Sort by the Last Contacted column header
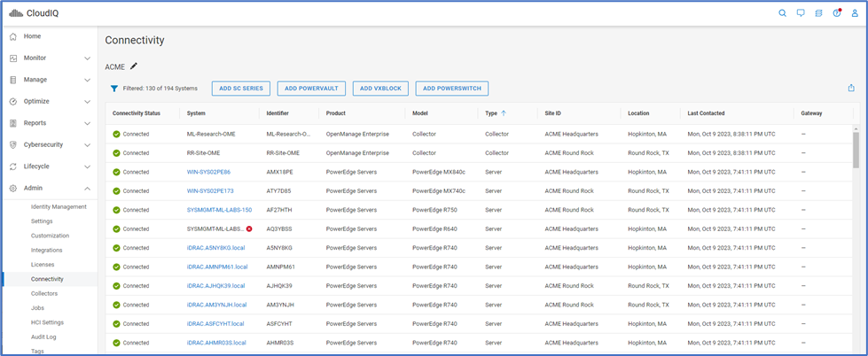The image size is (868, 356). tap(706, 113)
